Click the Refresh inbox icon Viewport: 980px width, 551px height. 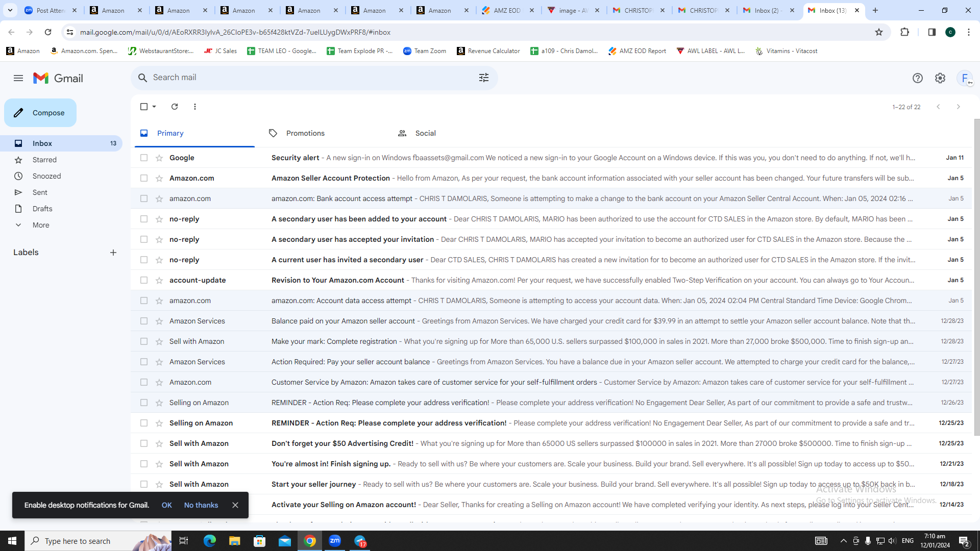tap(175, 107)
